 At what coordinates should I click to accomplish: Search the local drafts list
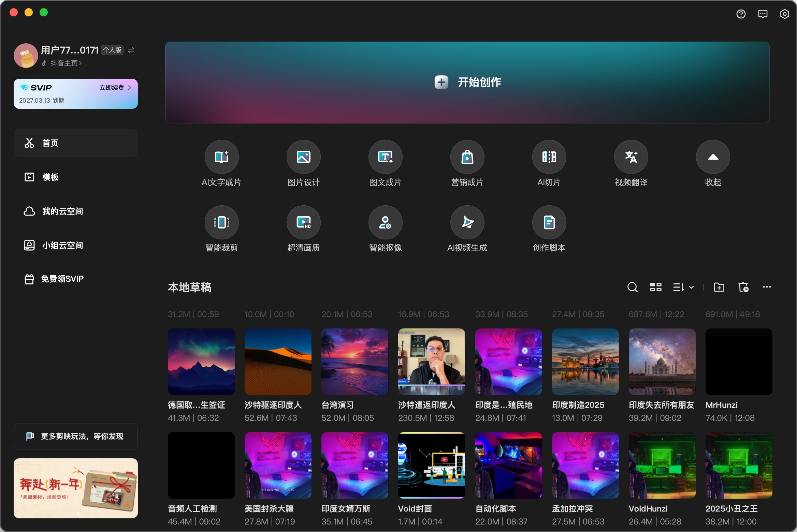(632, 287)
